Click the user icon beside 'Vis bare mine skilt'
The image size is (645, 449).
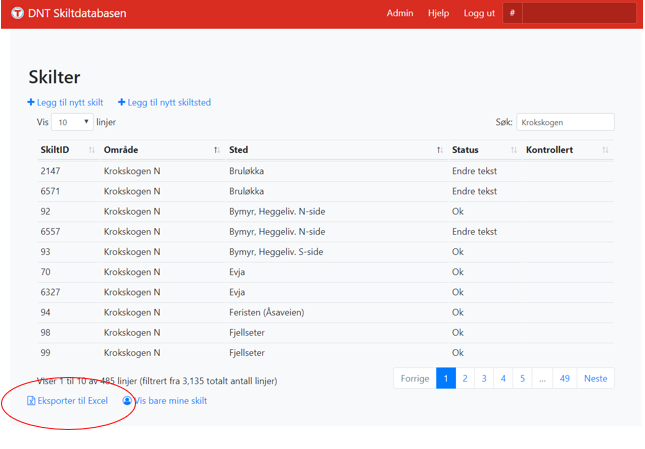click(x=127, y=400)
